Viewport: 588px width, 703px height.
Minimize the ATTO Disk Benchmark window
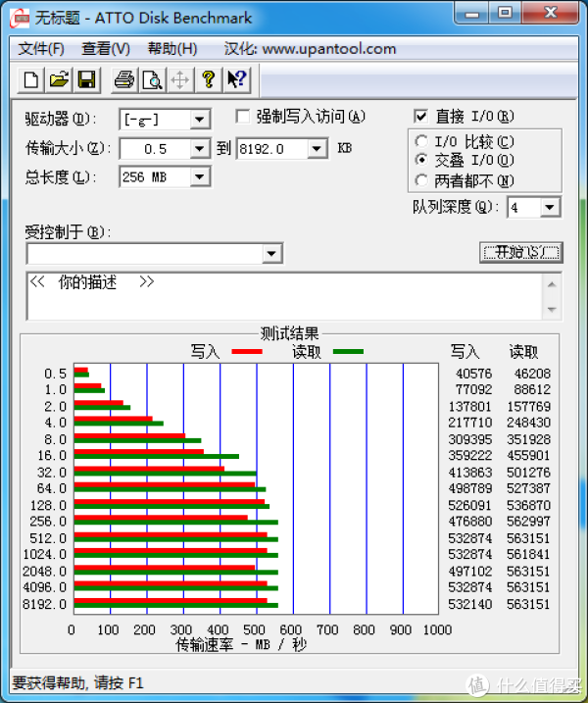[472, 14]
